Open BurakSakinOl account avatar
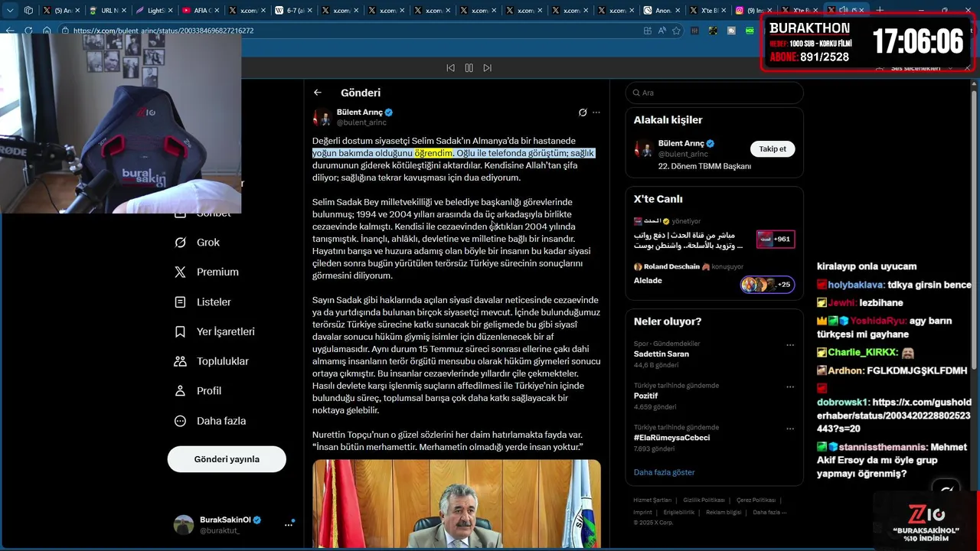The width and height of the screenshot is (980, 551). [184, 525]
